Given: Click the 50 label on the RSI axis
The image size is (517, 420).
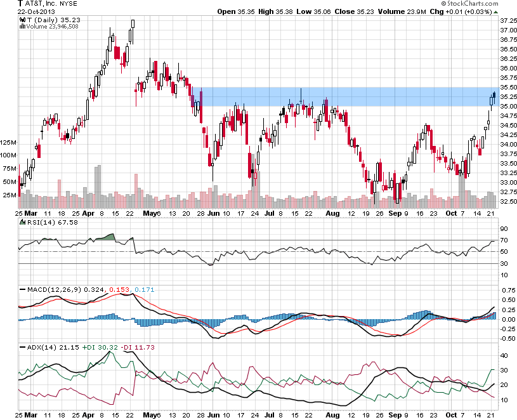Looking at the screenshot, I should pos(504,252).
